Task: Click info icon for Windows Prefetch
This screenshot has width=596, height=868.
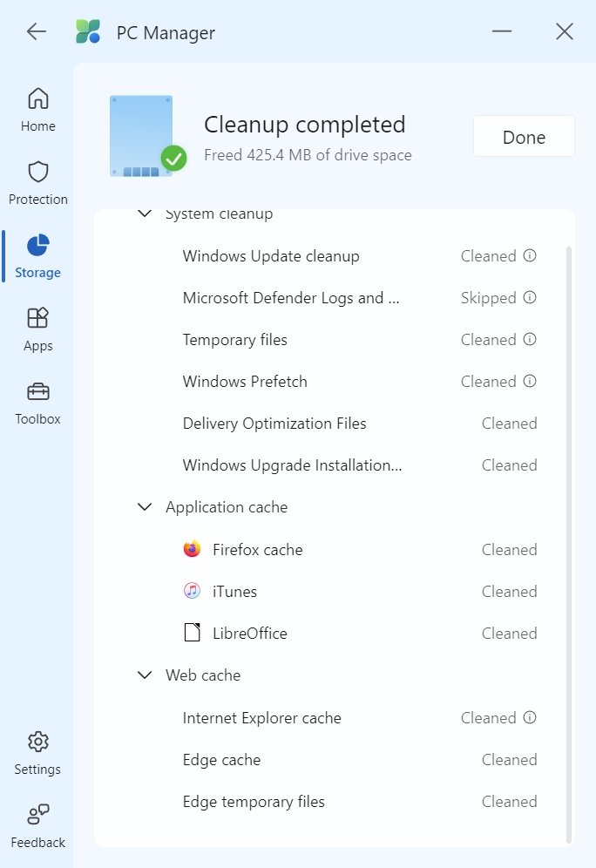Action: coord(530,382)
